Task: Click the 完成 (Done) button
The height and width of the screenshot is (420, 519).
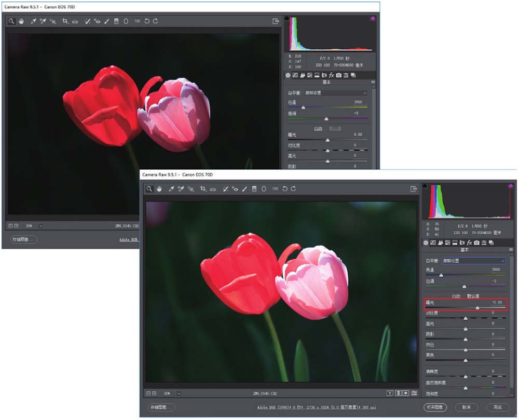Action: (x=498, y=407)
